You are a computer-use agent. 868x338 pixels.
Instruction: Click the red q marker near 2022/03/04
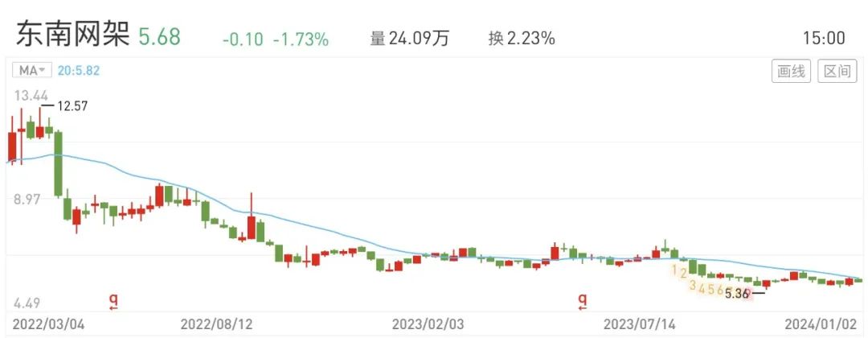pos(113,301)
